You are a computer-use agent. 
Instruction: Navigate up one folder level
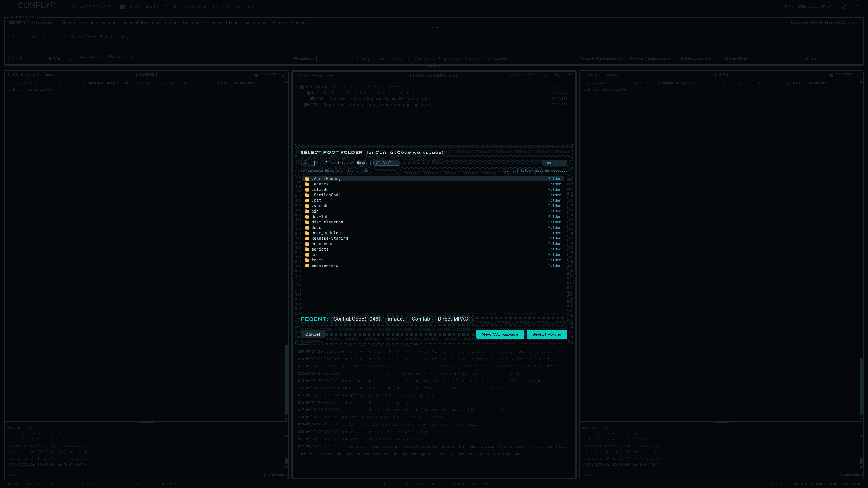[314, 163]
